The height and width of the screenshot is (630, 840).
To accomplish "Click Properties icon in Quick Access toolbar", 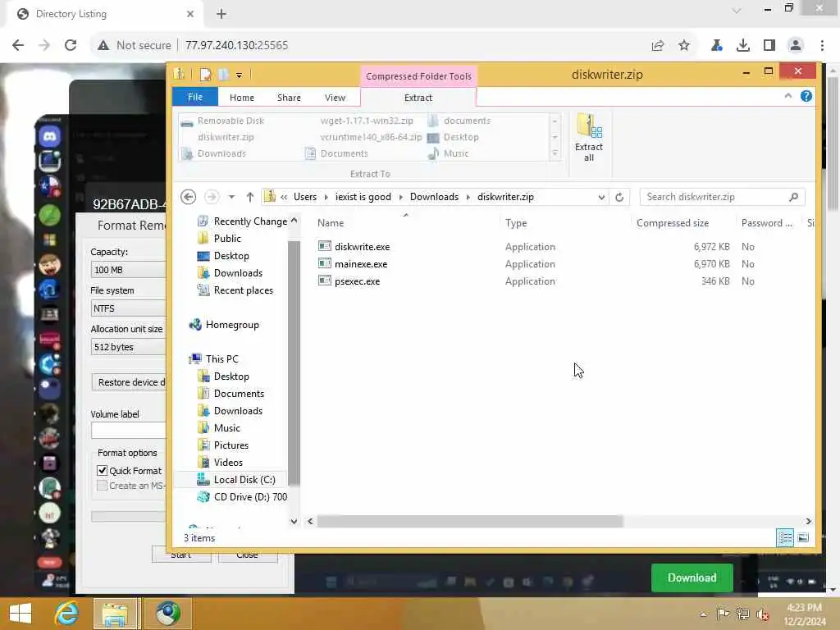I will pyautogui.click(x=205, y=75).
